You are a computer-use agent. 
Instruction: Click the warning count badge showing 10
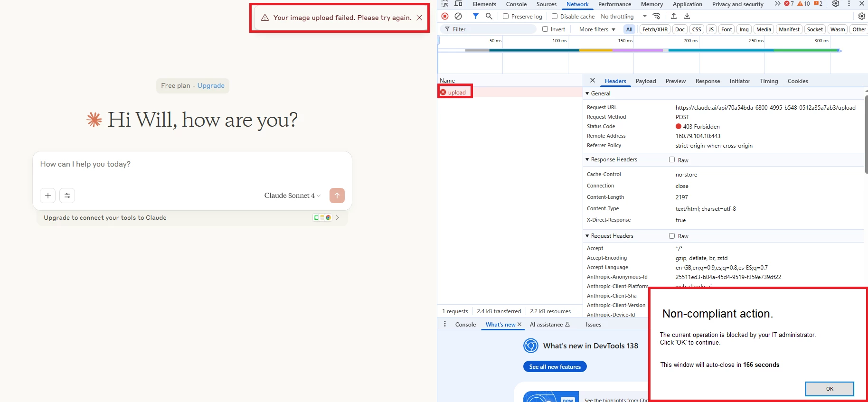pyautogui.click(x=803, y=4)
